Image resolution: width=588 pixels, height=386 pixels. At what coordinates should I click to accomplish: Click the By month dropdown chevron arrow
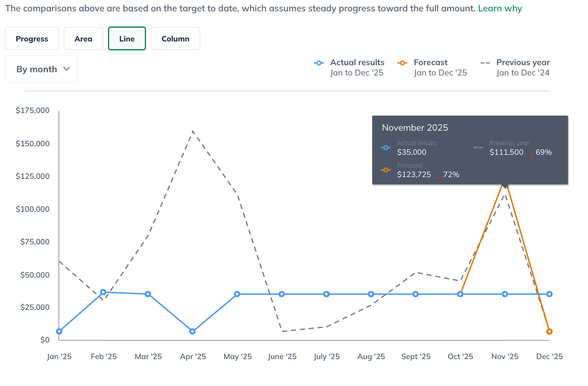coord(67,69)
